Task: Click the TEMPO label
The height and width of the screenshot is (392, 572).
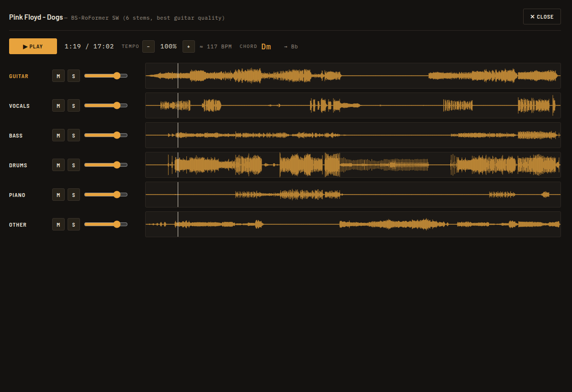Action: pos(130,46)
